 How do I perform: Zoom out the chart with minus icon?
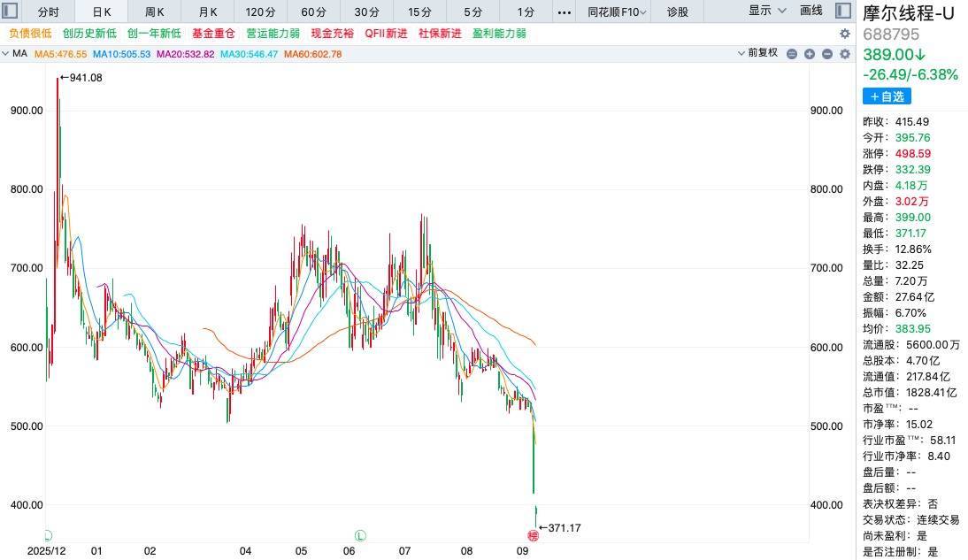tap(827, 54)
